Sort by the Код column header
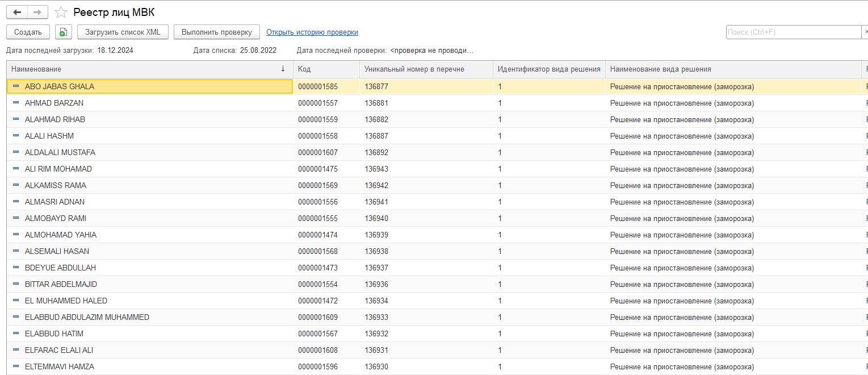 (x=326, y=69)
